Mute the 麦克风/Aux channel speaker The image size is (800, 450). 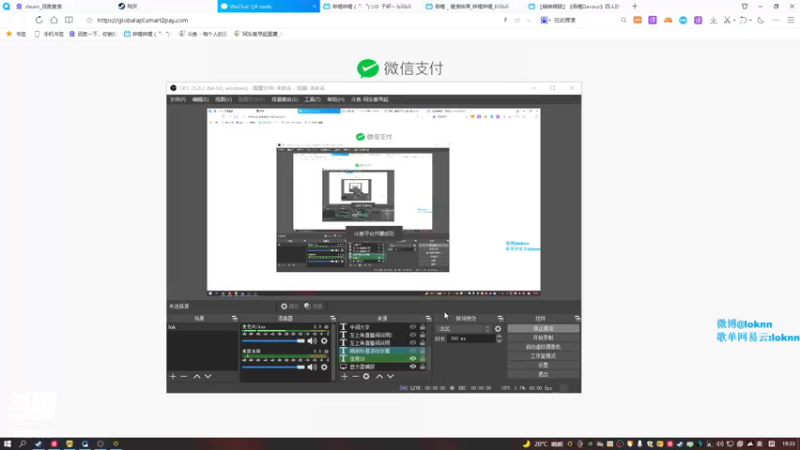point(312,341)
